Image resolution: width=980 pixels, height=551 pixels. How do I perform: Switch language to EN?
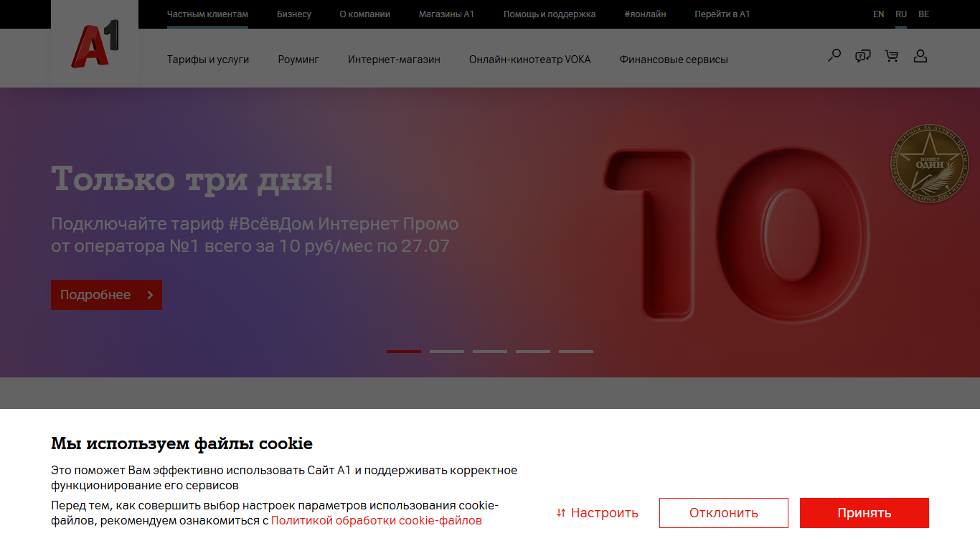879,14
